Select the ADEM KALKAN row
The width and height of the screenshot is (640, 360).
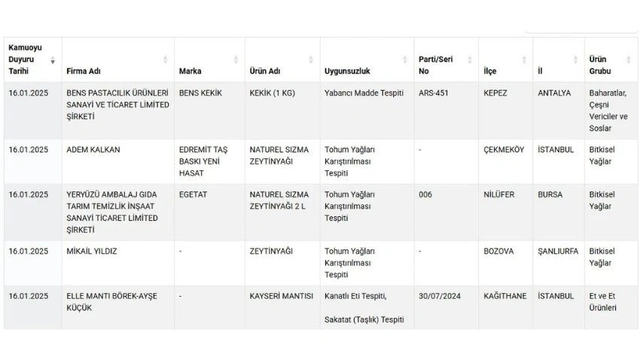320,162
